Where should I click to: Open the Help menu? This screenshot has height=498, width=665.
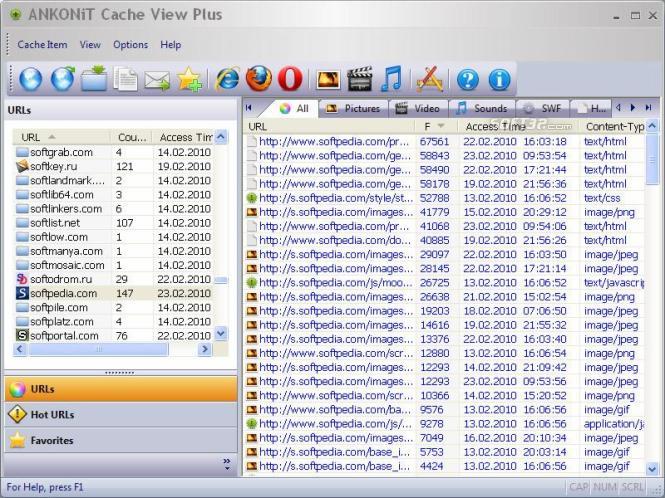click(x=170, y=45)
